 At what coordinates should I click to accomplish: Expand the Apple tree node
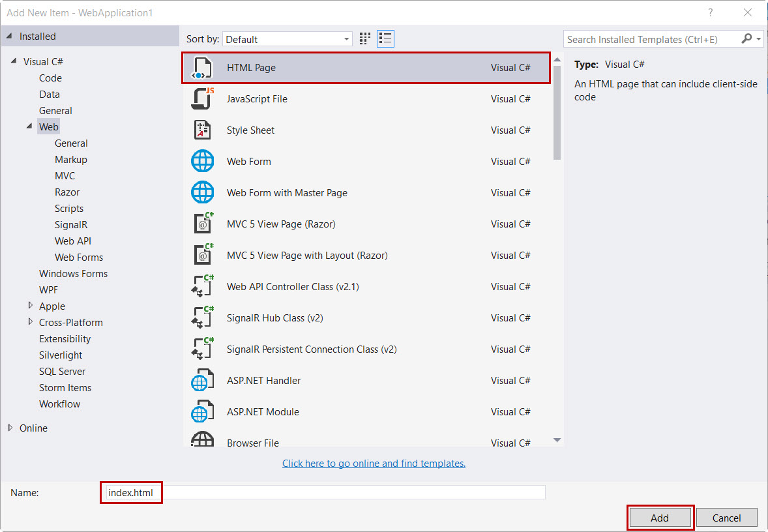[x=31, y=306]
